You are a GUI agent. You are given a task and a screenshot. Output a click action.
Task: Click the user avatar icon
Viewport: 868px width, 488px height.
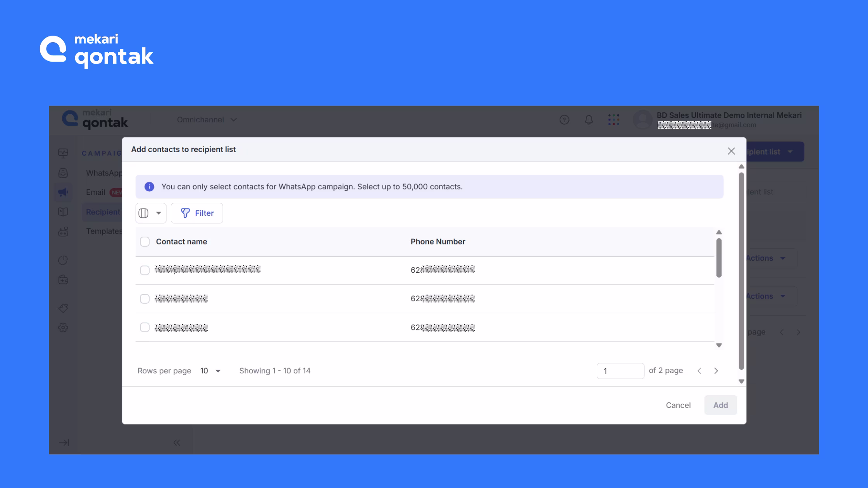(x=642, y=120)
